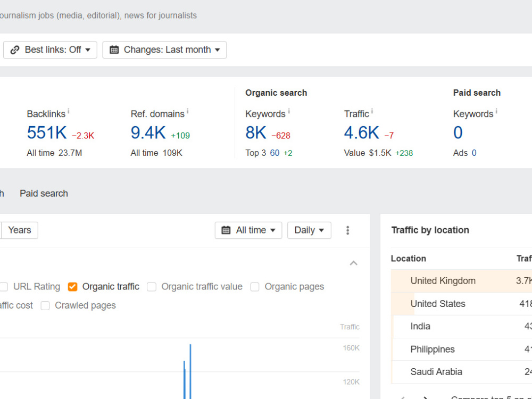The image size is (532, 399).
Task: Click the United Kingdom location row
Action: pos(461,281)
